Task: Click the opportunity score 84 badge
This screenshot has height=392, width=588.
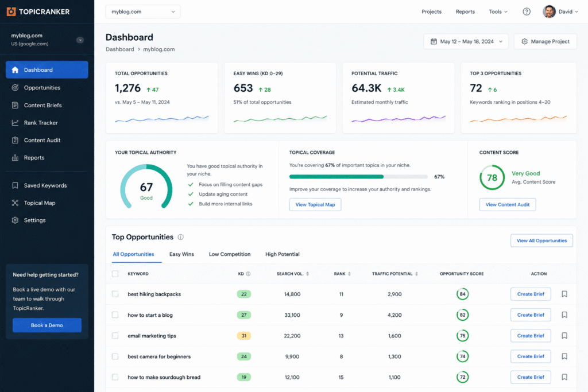Action: 462,294
